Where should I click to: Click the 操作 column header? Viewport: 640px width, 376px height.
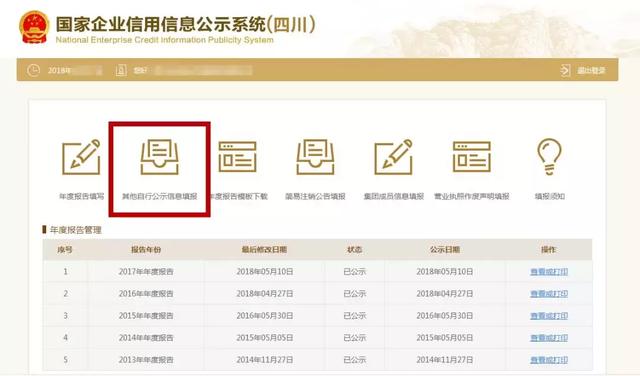click(549, 249)
